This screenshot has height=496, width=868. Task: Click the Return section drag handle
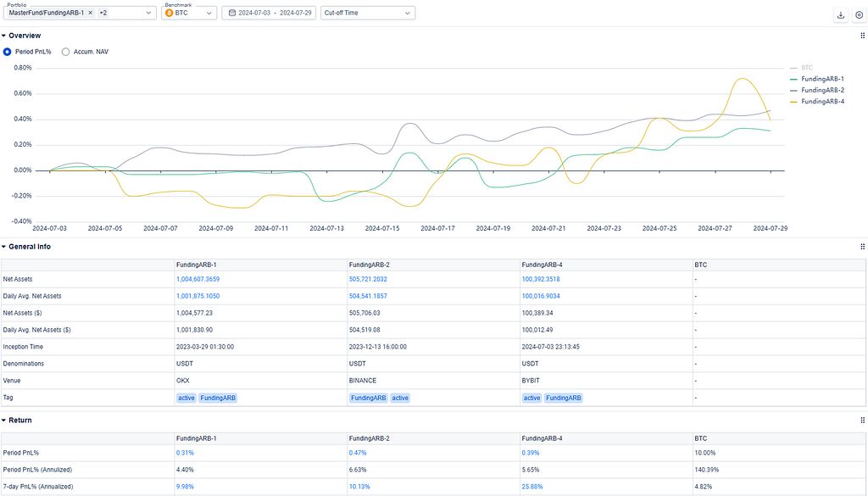862,421
